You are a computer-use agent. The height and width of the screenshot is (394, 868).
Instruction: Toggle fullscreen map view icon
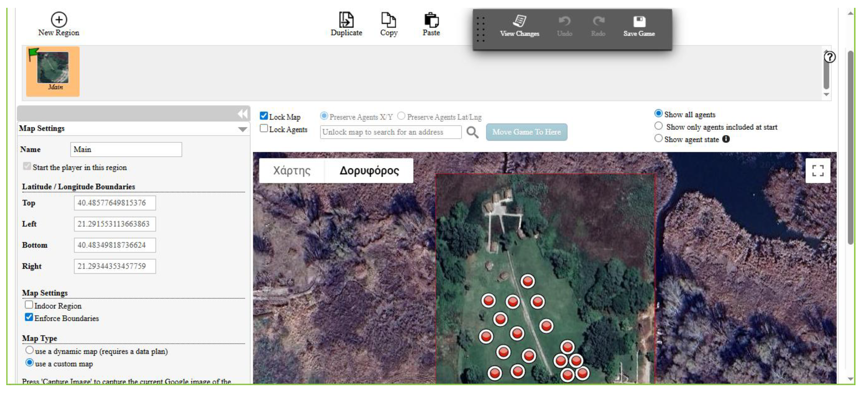818,171
